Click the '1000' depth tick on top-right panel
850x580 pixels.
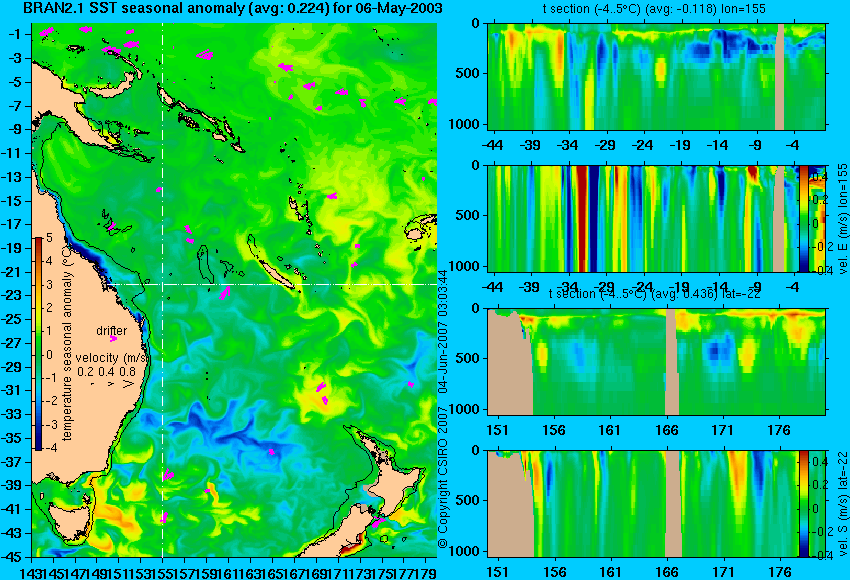click(465, 124)
